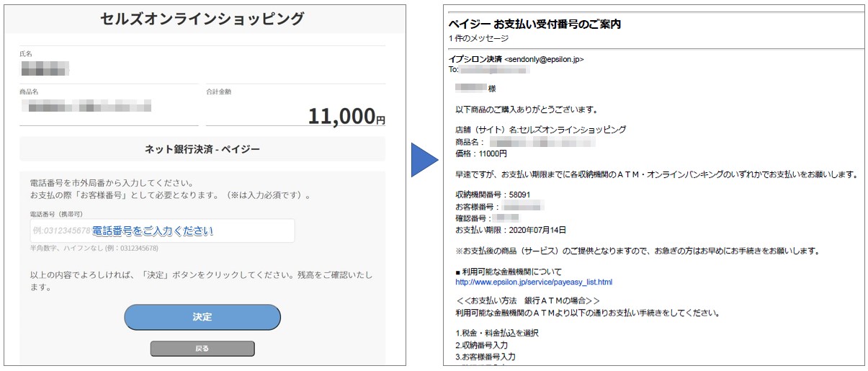This screenshot has width=868, height=371.
Task: Click the 価格:11000円 line in the email
Action: point(481,153)
